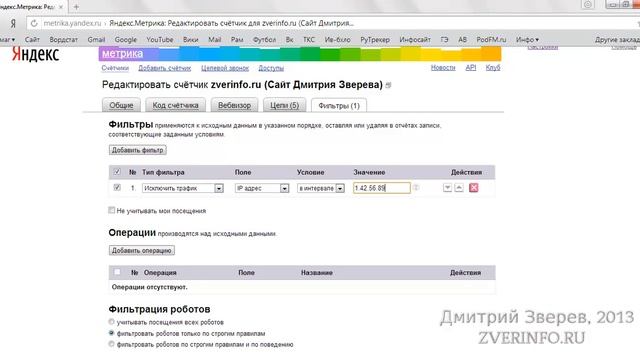Open the 'в интервале' condition dropdown
The height and width of the screenshot is (360, 640).
[x=321, y=188]
